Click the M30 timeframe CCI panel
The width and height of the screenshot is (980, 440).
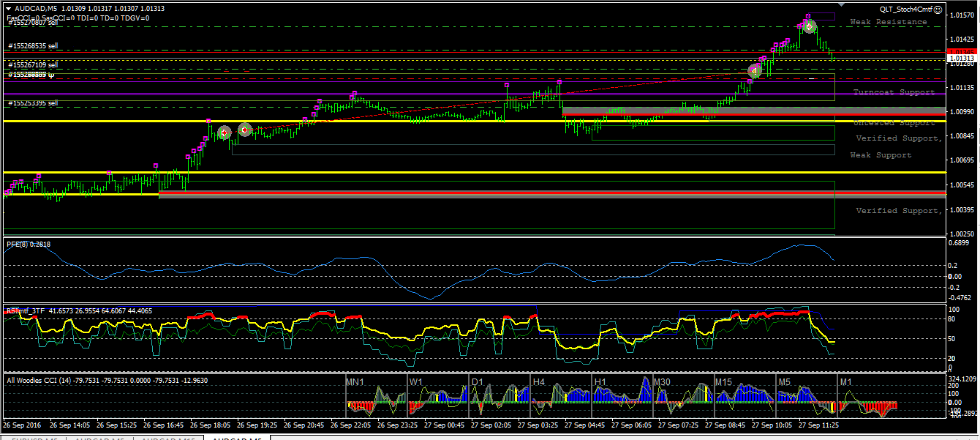coord(683,395)
